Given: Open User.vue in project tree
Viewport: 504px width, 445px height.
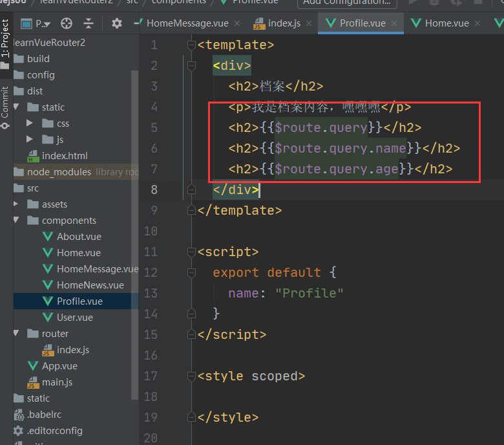Looking at the screenshot, I should pyautogui.click(x=75, y=318).
